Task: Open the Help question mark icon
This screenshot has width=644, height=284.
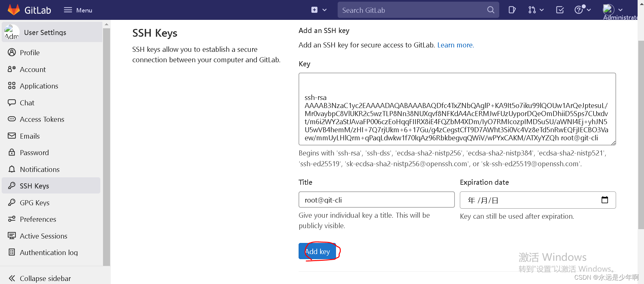Action: (579, 10)
